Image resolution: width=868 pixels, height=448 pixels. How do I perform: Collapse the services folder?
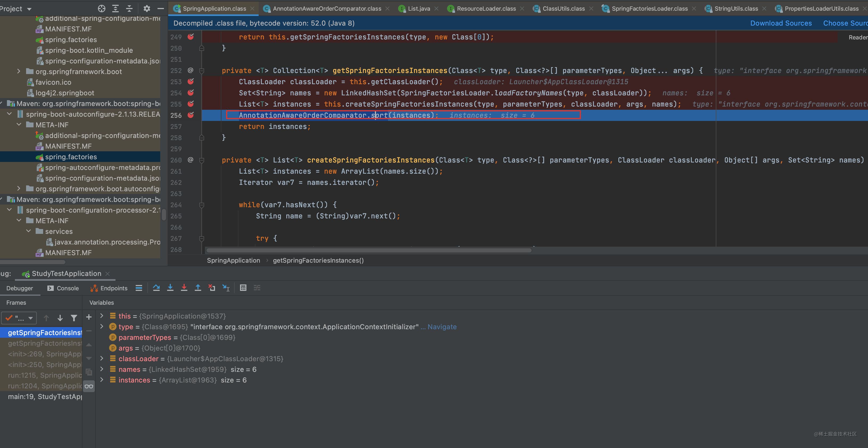(x=29, y=231)
